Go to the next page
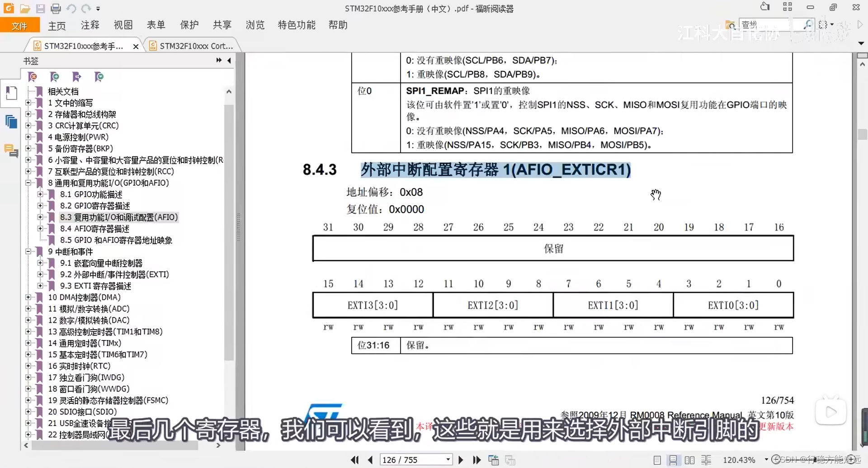Screen dimensions: 868x468 click(x=461, y=460)
